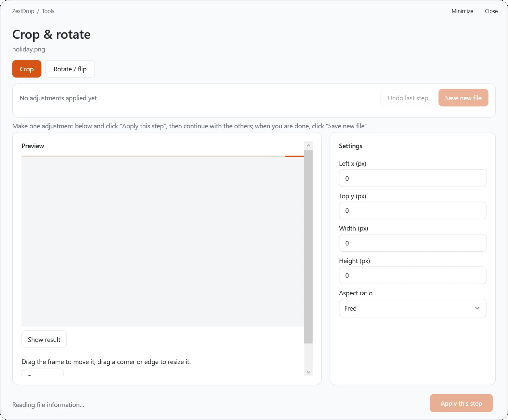Click the Show result button

coord(44,339)
